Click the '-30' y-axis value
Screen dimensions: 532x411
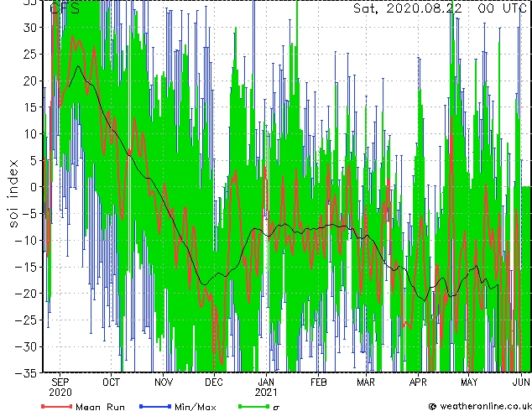pos(26,346)
